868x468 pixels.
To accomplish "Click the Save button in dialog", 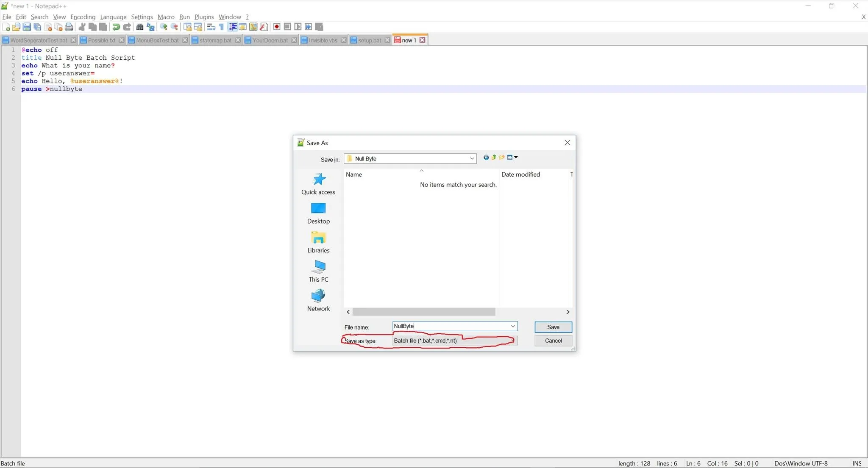I will coord(553,327).
